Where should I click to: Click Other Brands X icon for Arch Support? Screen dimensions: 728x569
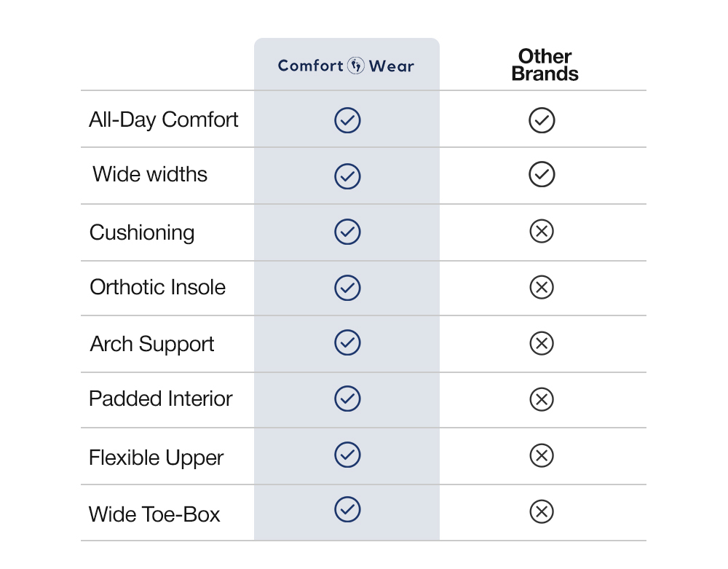[x=542, y=343]
